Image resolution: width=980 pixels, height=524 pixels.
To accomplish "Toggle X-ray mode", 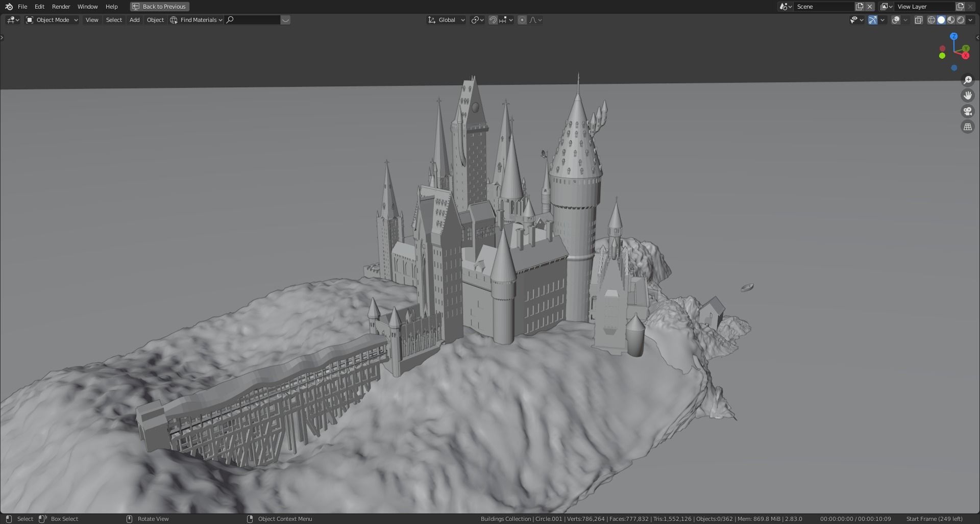I will point(918,20).
